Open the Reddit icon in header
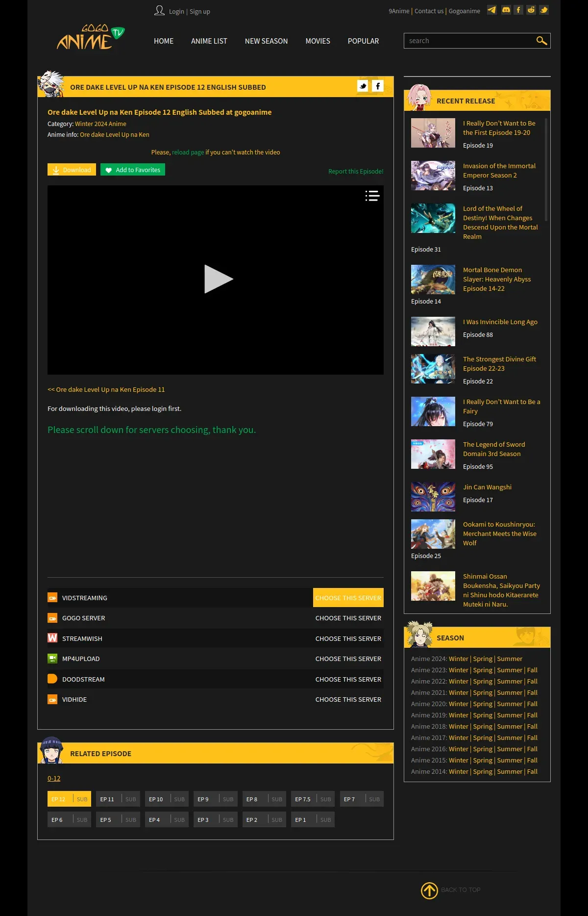588x916 pixels. [x=531, y=10]
